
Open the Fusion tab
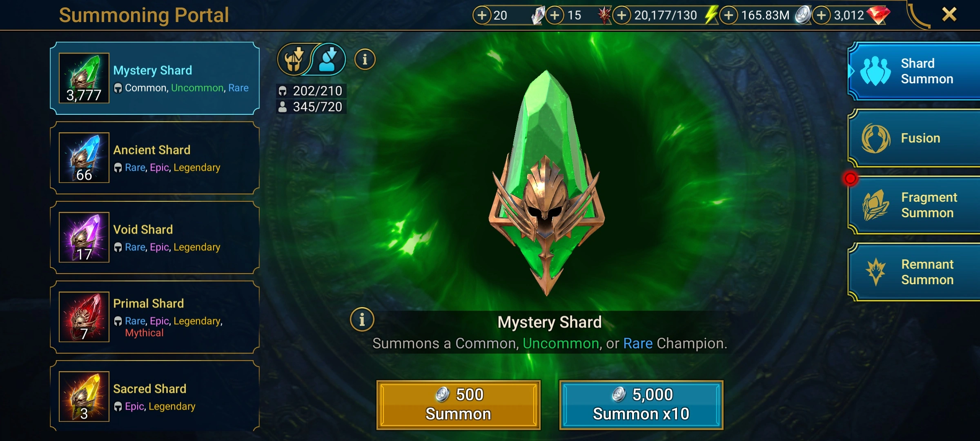tap(914, 138)
